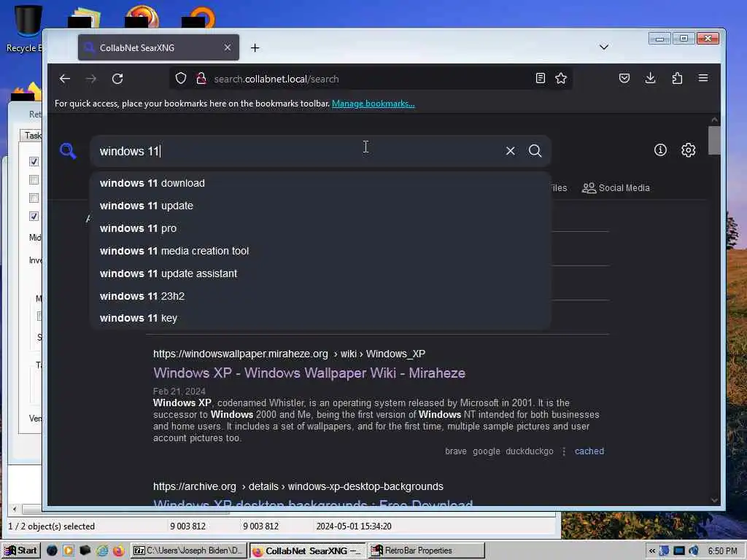Launch Internet Explorer from quick launch

pyautogui.click(x=102, y=551)
